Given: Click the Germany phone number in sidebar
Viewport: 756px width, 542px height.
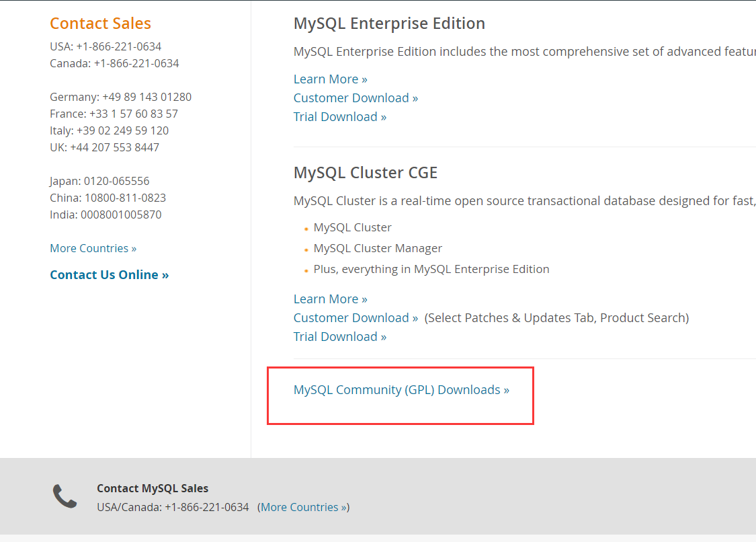Looking at the screenshot, I should (146, 97).
